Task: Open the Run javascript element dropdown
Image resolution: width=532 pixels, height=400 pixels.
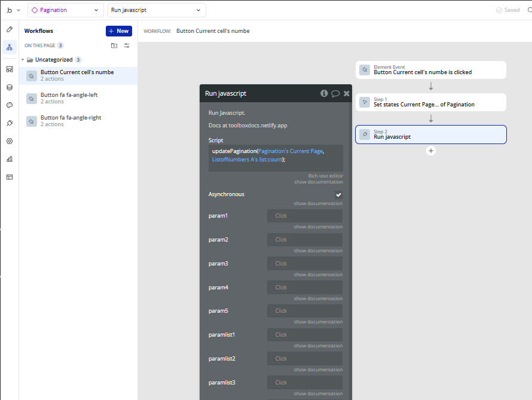Action: 157,10
